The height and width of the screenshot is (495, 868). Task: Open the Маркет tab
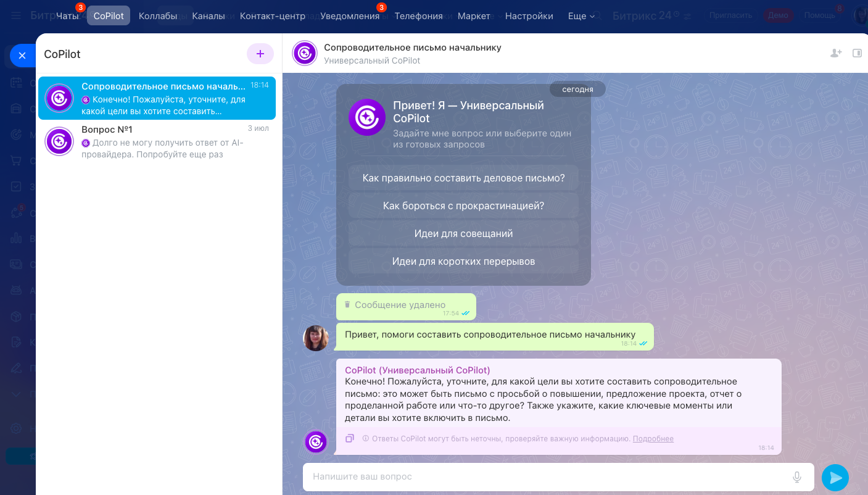pos(474,16)
